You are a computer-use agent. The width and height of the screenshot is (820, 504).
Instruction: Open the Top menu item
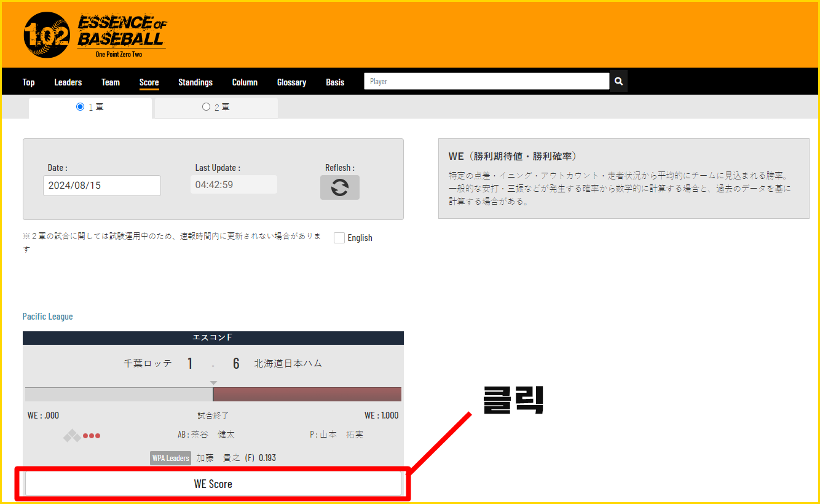coord(29,82)
